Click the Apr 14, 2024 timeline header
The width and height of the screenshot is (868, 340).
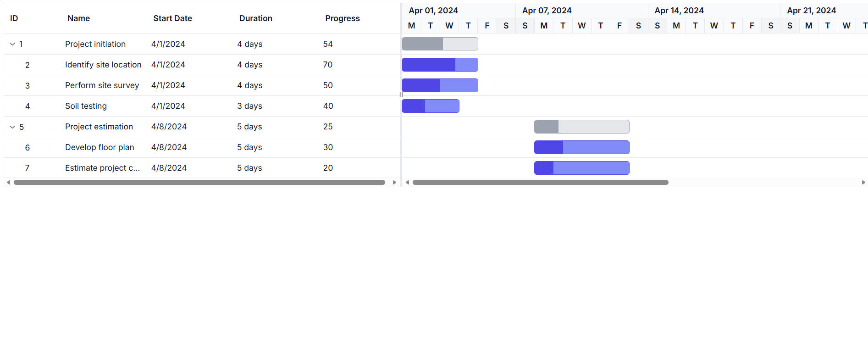(x=679, y=11)
